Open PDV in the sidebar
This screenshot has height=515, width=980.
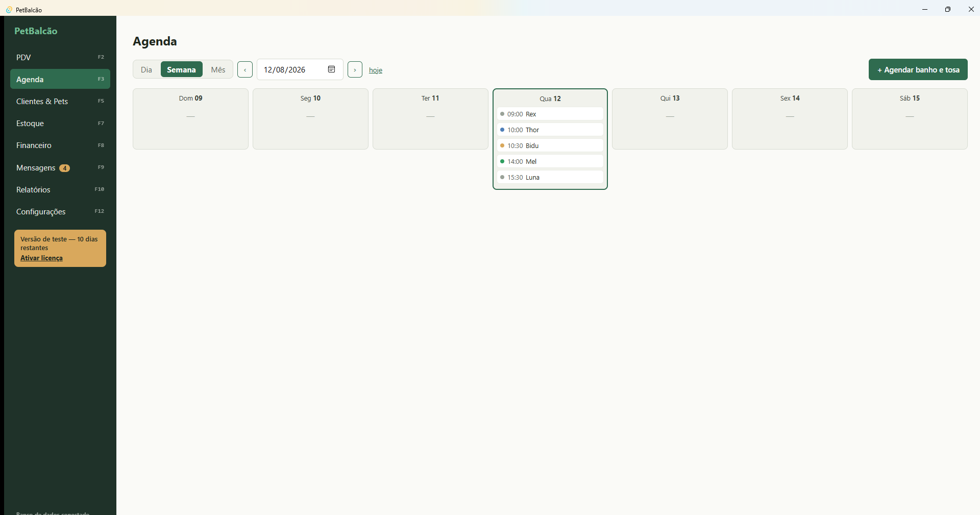pyautogui.click(x=60, y=57)
